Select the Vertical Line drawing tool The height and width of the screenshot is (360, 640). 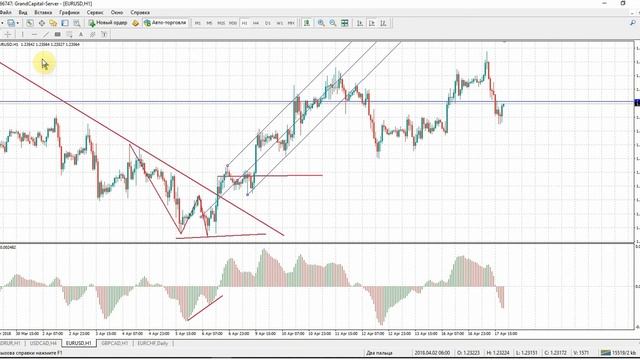[x=23, y=34]
